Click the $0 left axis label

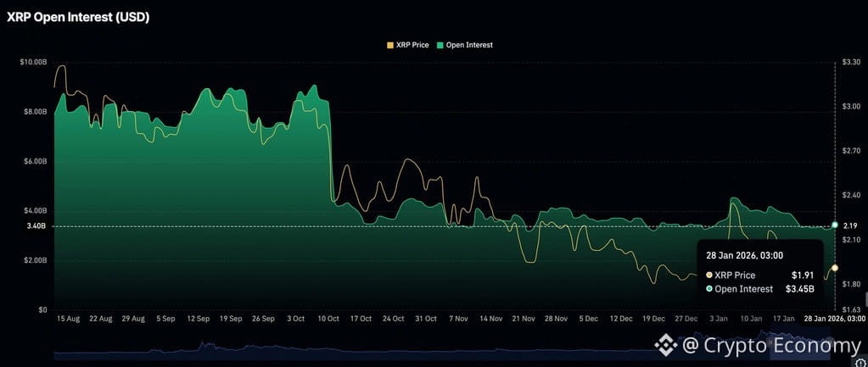[42, 310]
